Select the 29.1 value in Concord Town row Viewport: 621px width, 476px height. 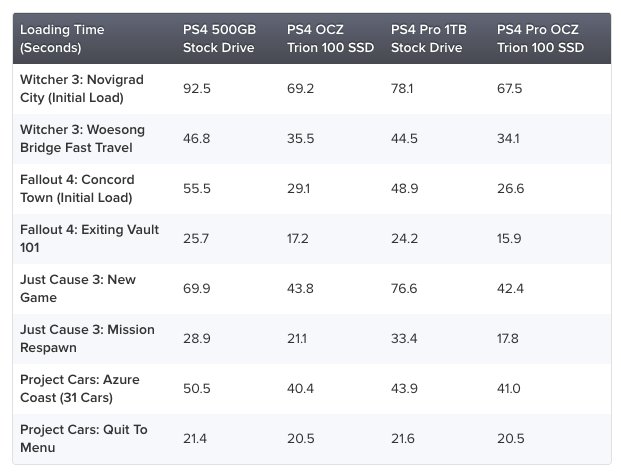pyautogui.click(x=299, y=188)
